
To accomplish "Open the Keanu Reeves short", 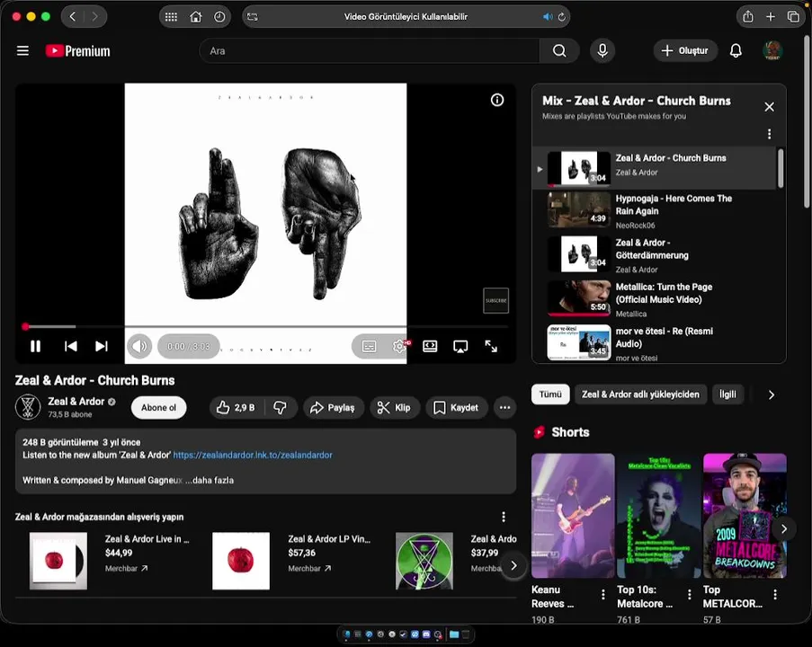I will click(x=573, y=516).
